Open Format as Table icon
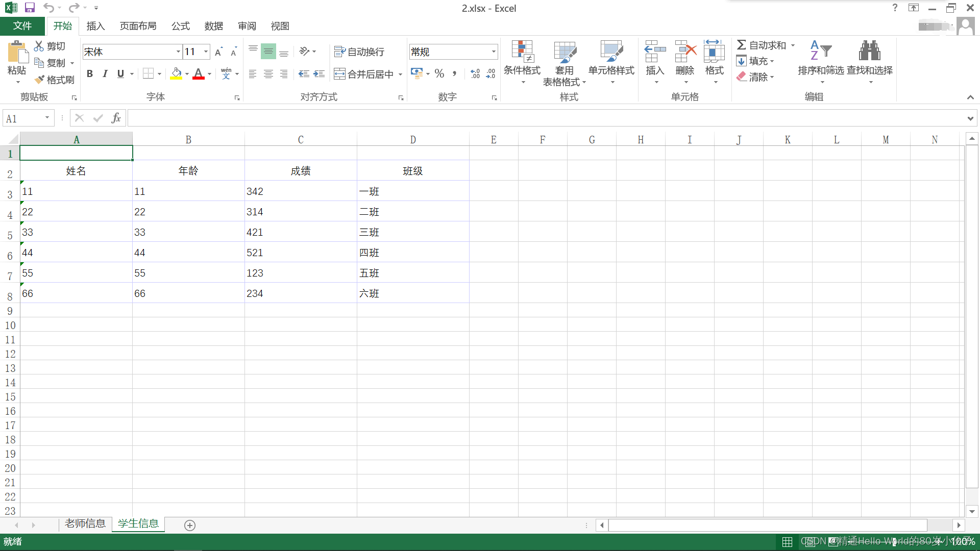 click(565, 52)
